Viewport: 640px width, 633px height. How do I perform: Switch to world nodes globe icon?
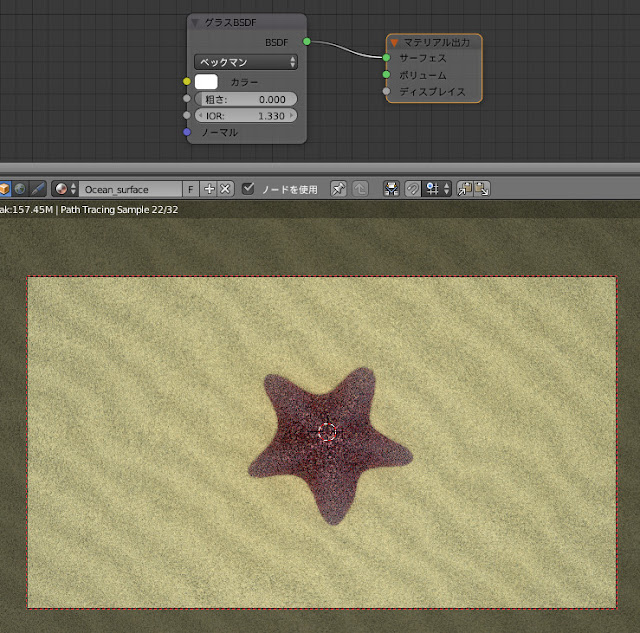(x=20, y=189)
